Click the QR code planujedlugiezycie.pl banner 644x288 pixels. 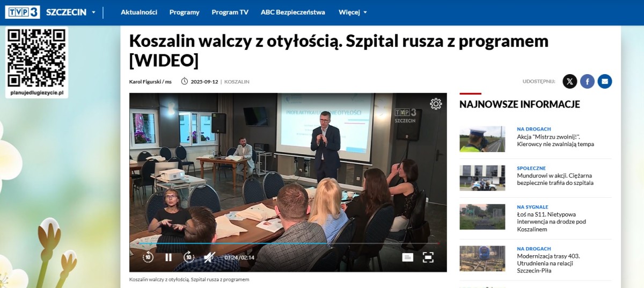click(37, 62)
